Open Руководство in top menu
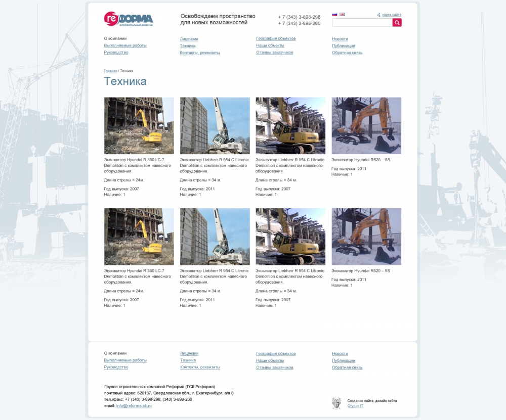Viewport: 506px width, 420px height. coord(116,52)
